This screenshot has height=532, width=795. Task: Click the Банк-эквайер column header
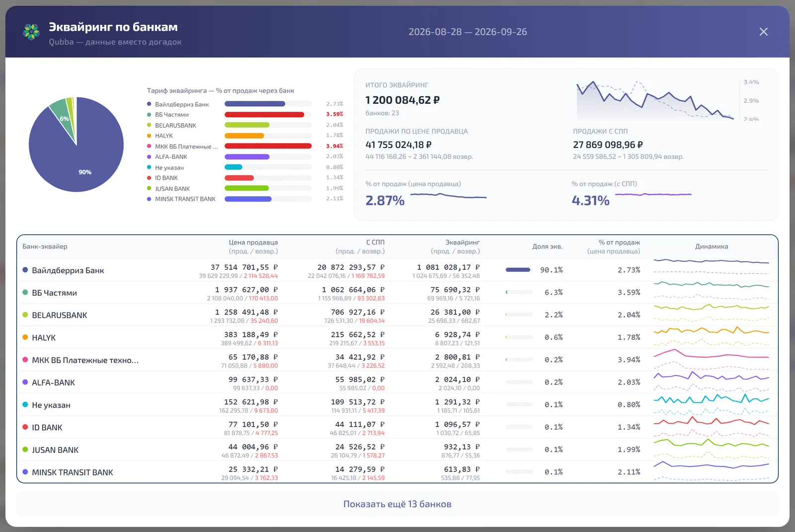[45, 246]
